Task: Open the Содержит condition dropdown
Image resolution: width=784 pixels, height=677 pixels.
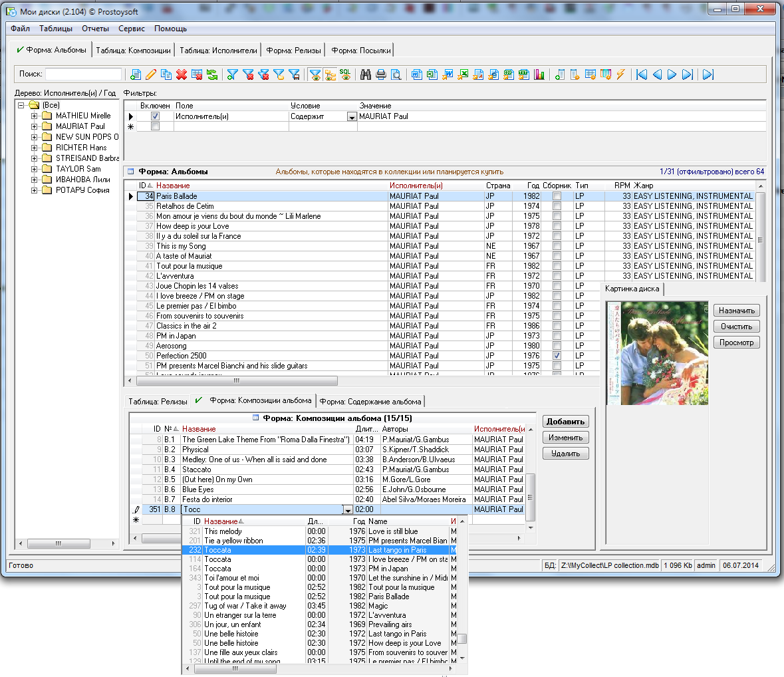Action: 352,117
